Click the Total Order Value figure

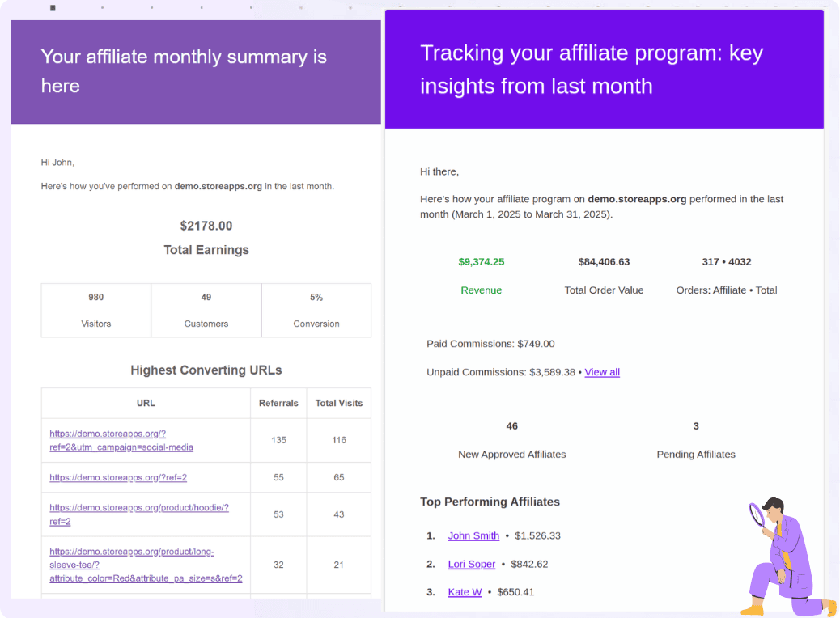(x=604, y=261)
